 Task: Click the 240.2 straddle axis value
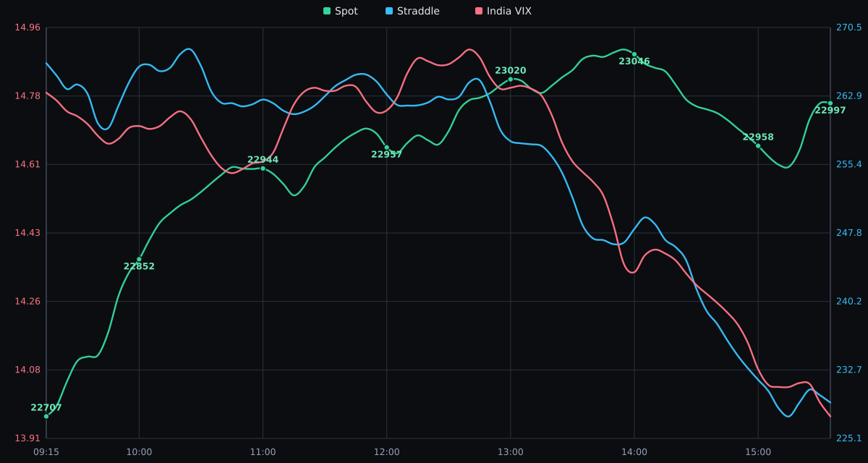pos(849,301)
